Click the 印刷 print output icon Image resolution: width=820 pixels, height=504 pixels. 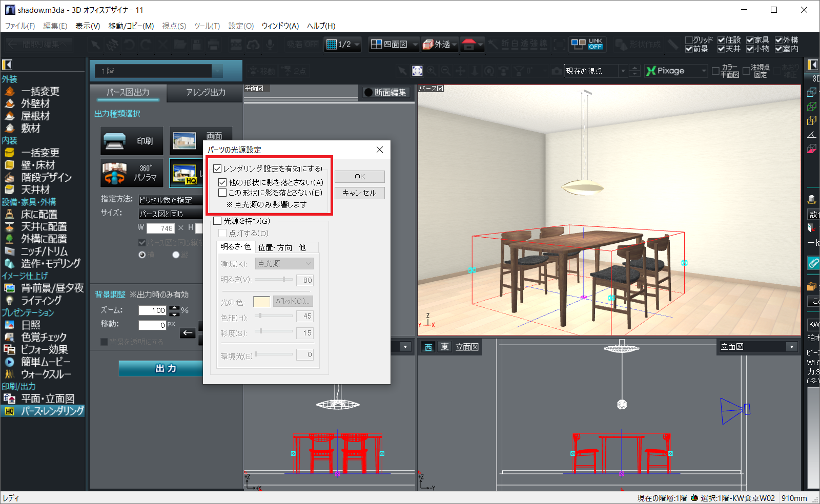click(132, 141)
